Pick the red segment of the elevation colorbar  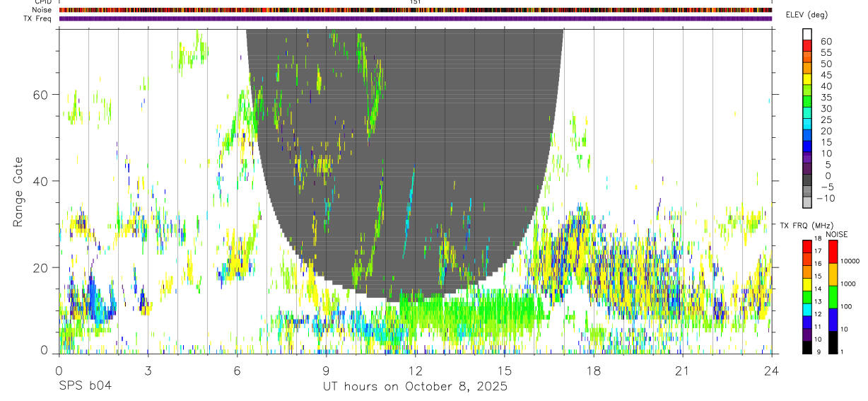(807, 45)
